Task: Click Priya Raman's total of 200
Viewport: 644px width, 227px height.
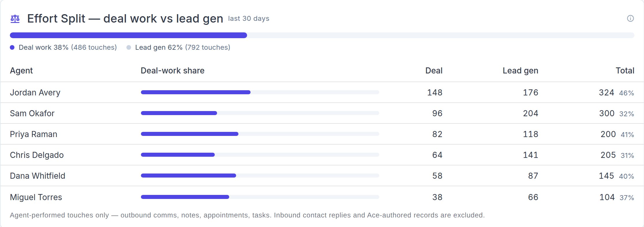Action: (x=608, y=134)
